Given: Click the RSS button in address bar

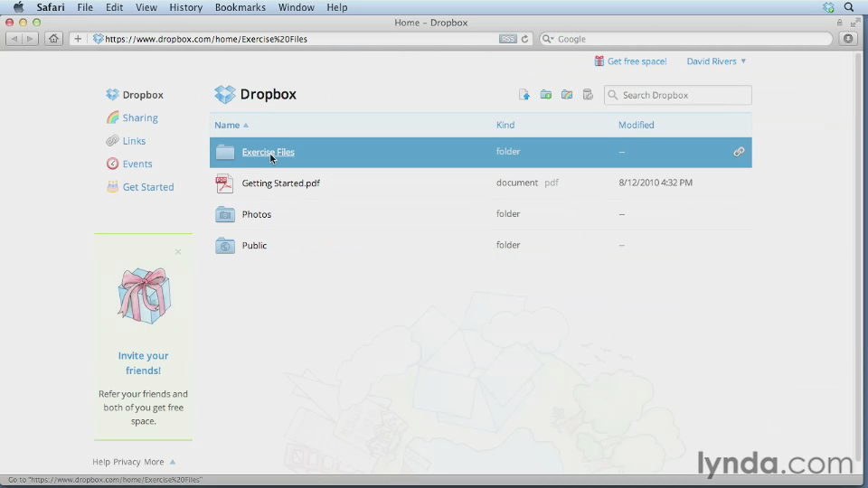Looking at the screenshot, I should click(507, 39).
